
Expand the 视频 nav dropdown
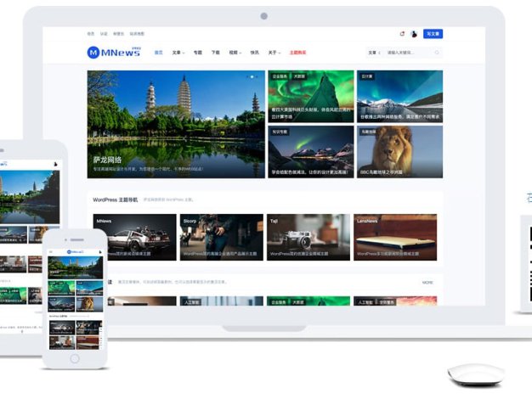pos(235,53)
